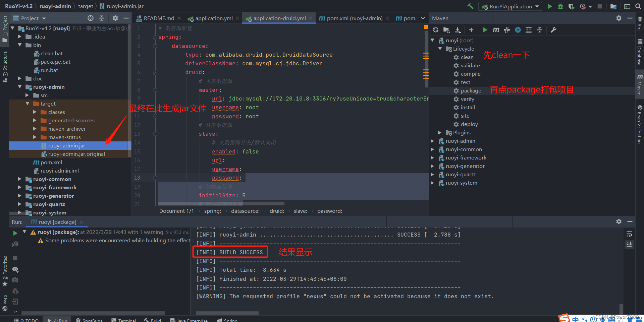Click scroll to end icon in Run console
The height and width of the screenshot is (322, 644).
pos(629,245)
